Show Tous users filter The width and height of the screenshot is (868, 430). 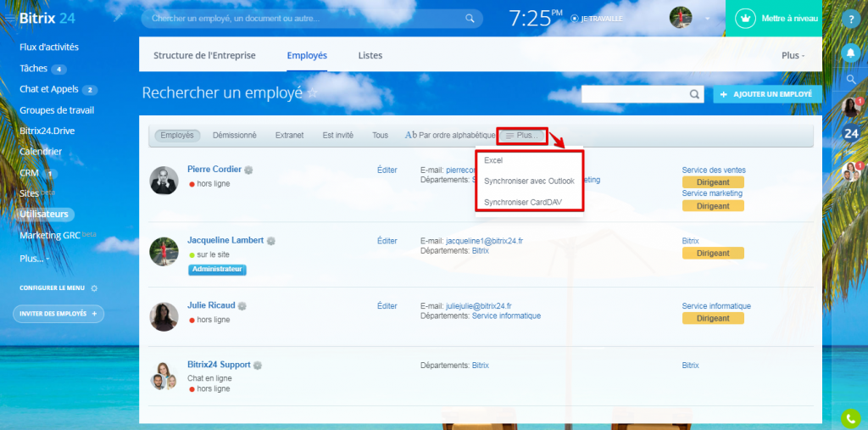point(381,135)
